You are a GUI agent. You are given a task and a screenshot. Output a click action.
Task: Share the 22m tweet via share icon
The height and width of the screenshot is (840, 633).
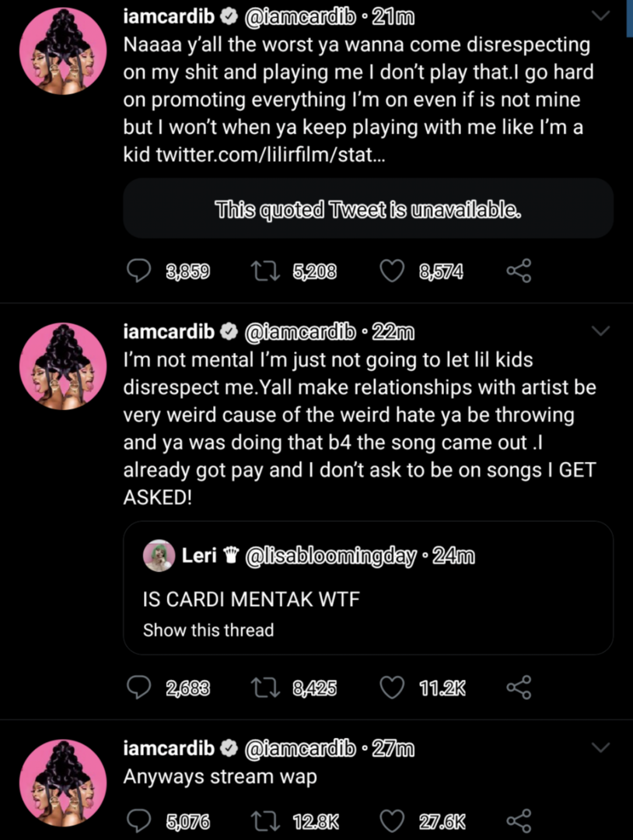(x=519, y=688)
